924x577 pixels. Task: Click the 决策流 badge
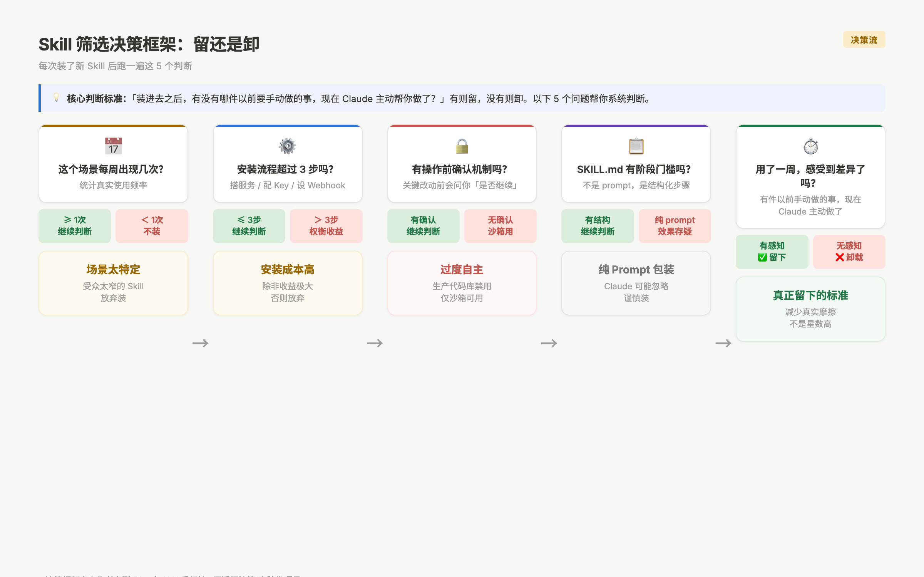tap(864, 40)
